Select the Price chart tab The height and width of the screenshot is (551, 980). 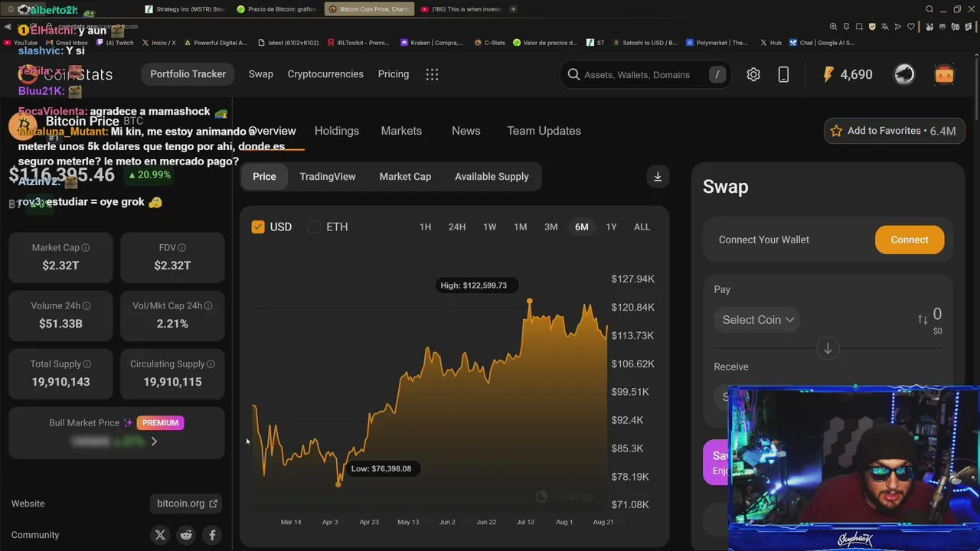click(x=264, y=176)
